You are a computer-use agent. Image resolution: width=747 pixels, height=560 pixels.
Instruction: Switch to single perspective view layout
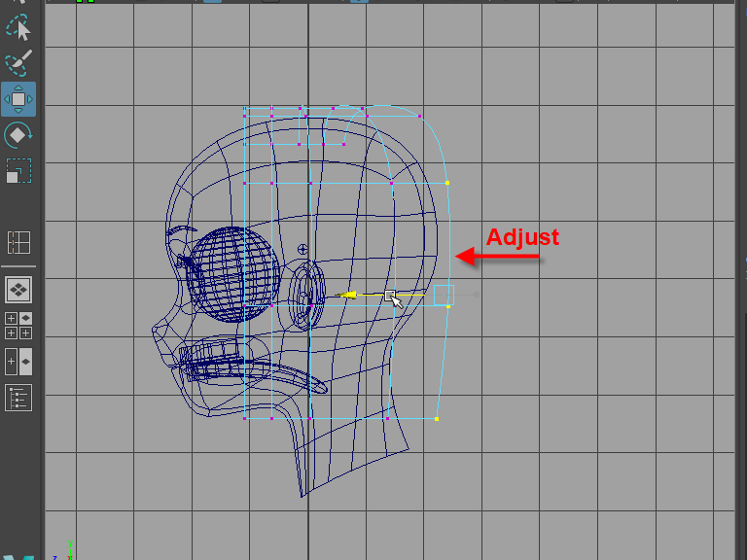(18, 289)
